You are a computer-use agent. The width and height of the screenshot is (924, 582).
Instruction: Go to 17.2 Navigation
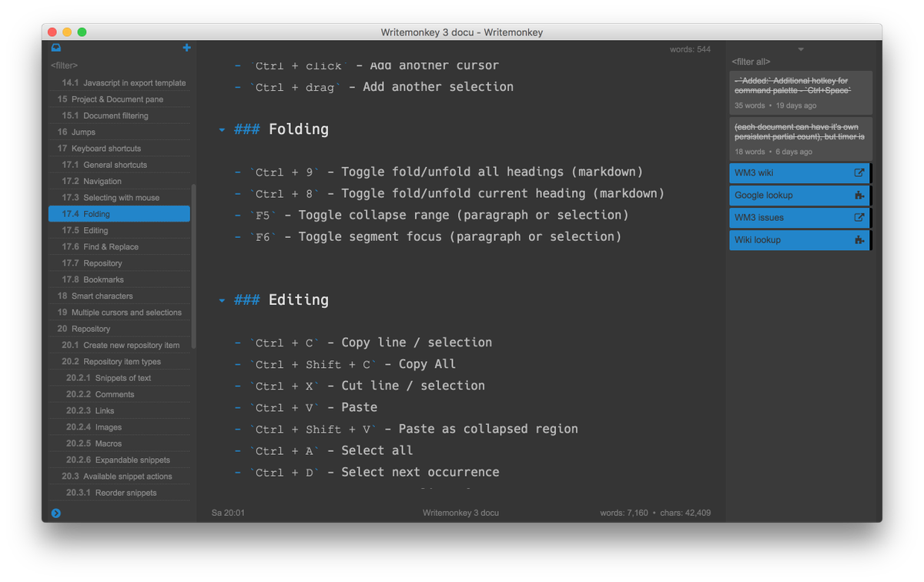(119, 181)
